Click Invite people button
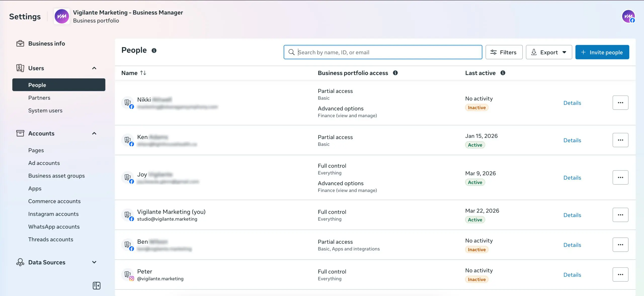644x296 pixels. pyautogui.click(x=602, y=52)
